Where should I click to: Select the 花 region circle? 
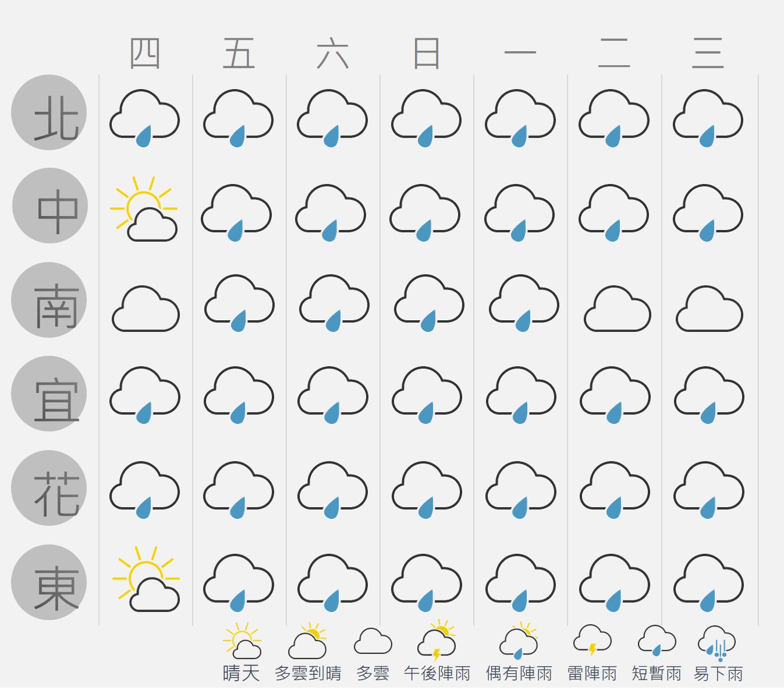click(x=49, y=488)
